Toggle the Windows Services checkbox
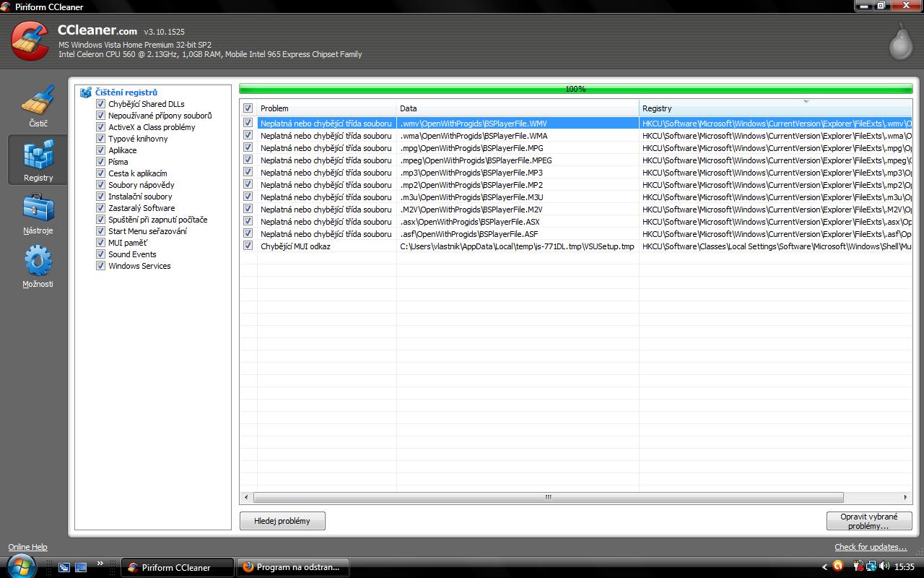The height and width of the screenshot is (578, 924). [101, 266]
